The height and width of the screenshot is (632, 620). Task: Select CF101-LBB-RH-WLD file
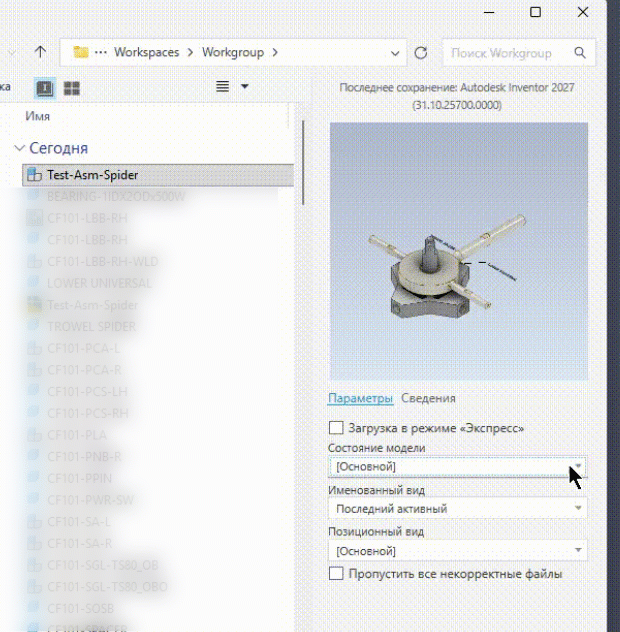pos(102,262)
